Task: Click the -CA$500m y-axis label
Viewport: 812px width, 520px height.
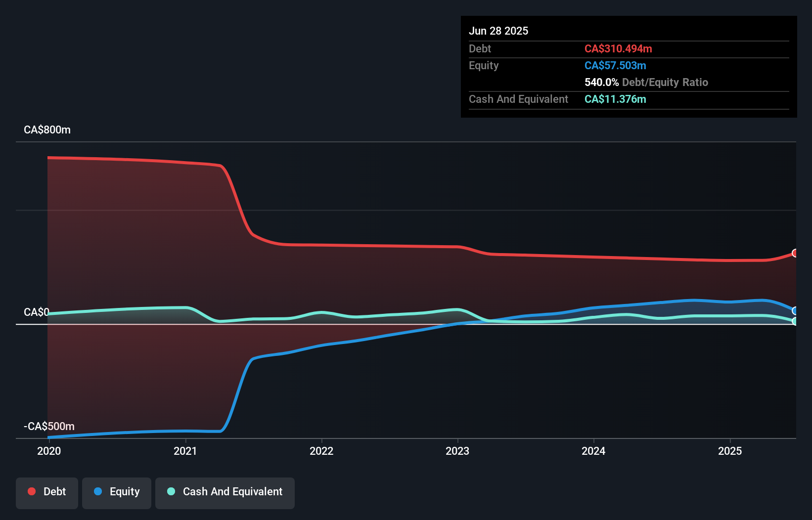Action: click(x=49, y=427)
